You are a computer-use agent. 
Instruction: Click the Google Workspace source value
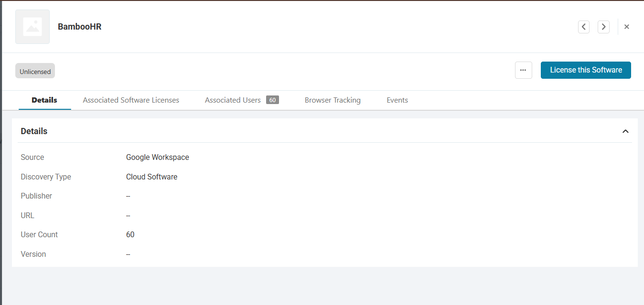(158, 158)
